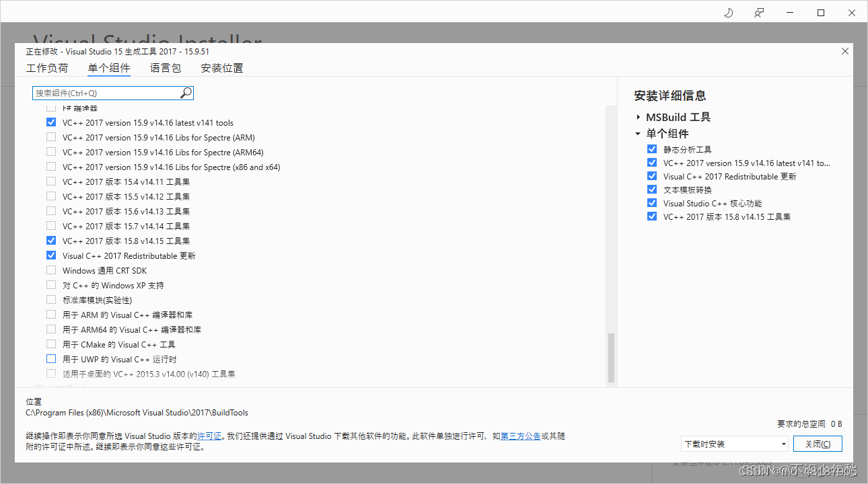This screenshot has width=868, height=484.
Task: Expand the MSBuild 工具 section in install details
Action: coord(638,116)
